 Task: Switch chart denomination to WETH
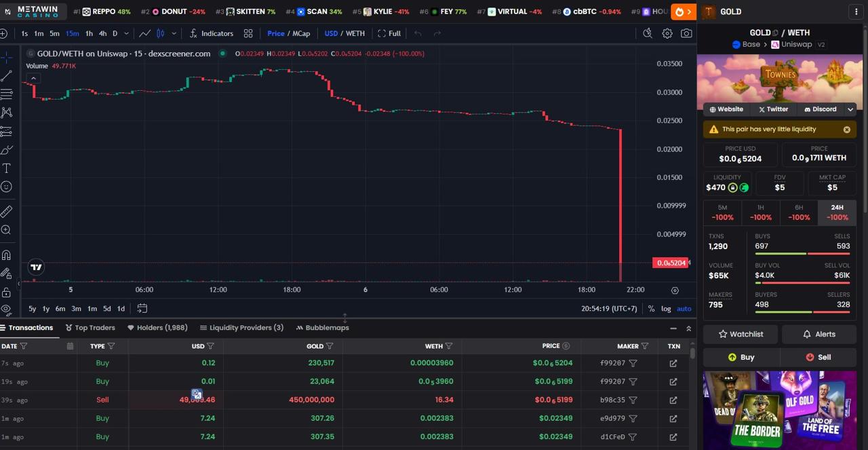(355, 33)
